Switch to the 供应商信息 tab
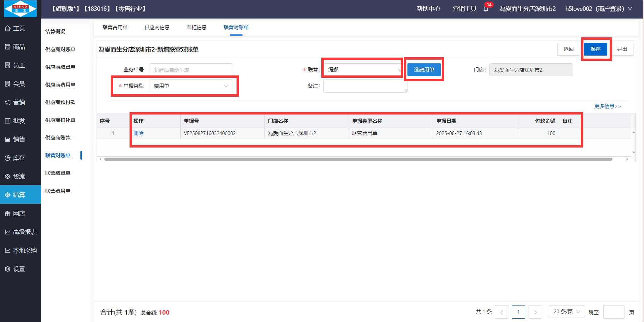 click(x=157, y=28)
